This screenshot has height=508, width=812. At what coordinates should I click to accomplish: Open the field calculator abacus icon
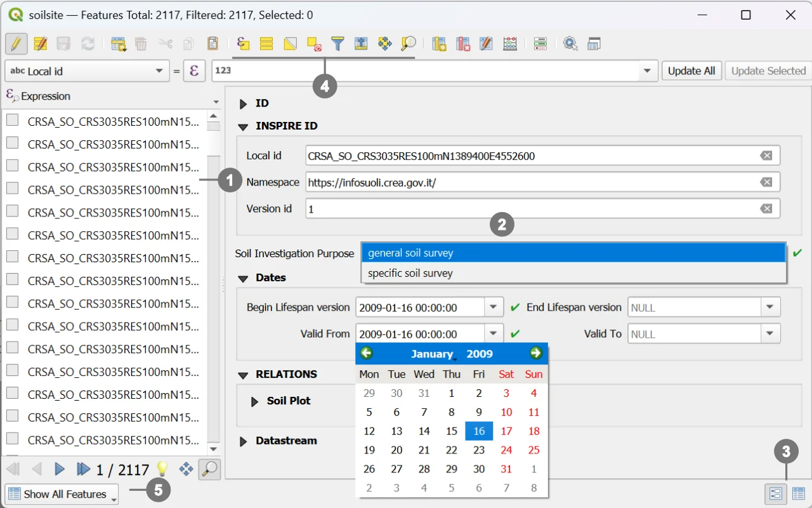(x=510, y=44)
